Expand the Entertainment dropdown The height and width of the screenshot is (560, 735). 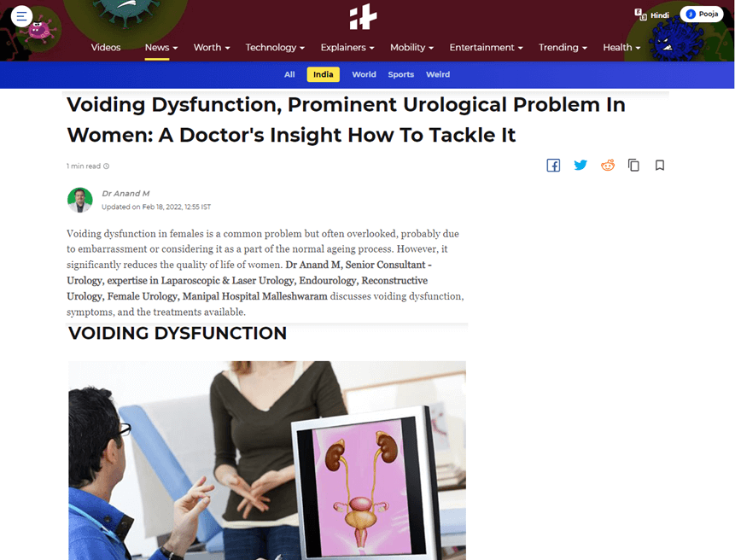[486, 47]
